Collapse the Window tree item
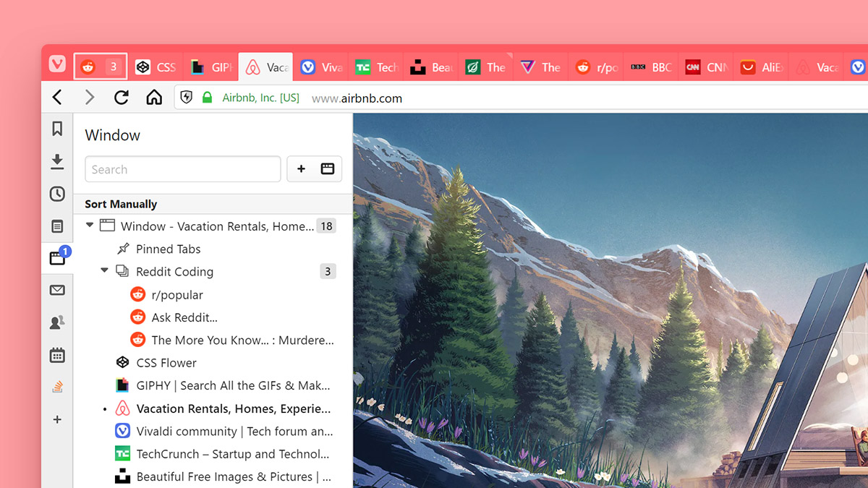 tap(89, 226)
